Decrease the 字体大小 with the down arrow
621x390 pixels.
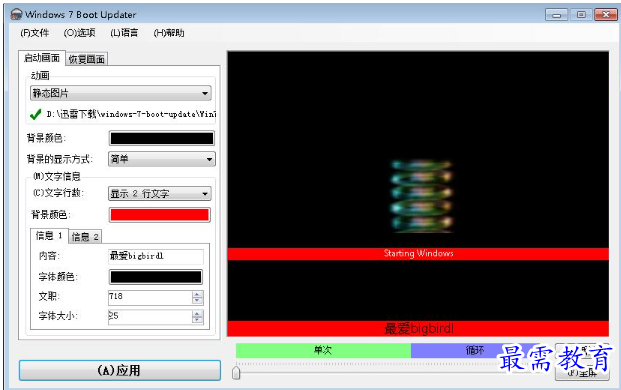[x=197, y=320]
